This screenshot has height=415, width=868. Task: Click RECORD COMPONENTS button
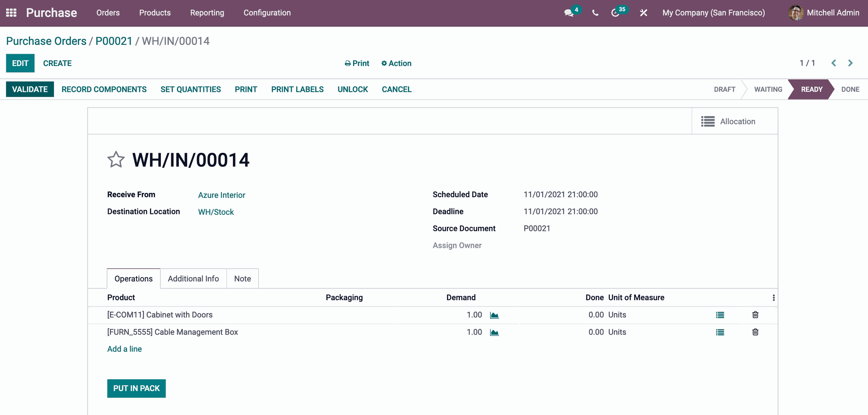point(104,89)
